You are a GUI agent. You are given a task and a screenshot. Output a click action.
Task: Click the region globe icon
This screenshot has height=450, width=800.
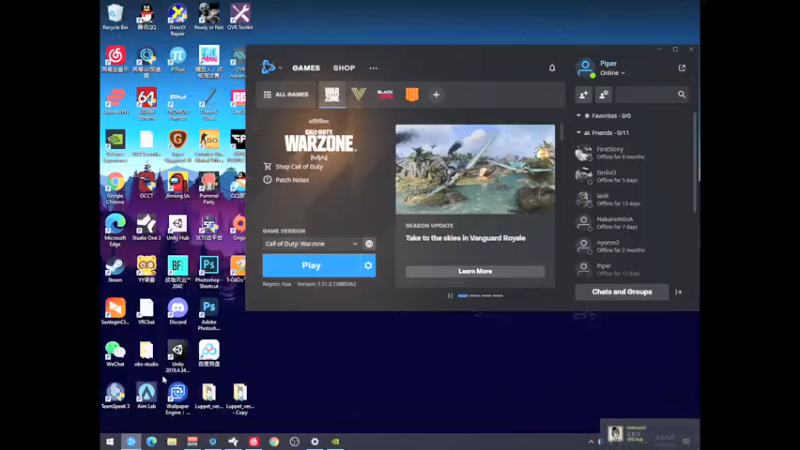(x=369, y=244)
